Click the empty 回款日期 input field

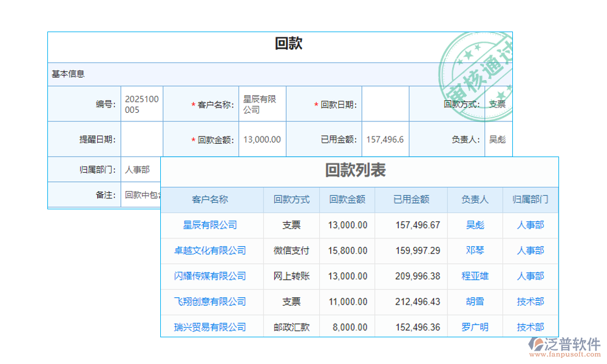pyautogui.click(x=384, y=103)
